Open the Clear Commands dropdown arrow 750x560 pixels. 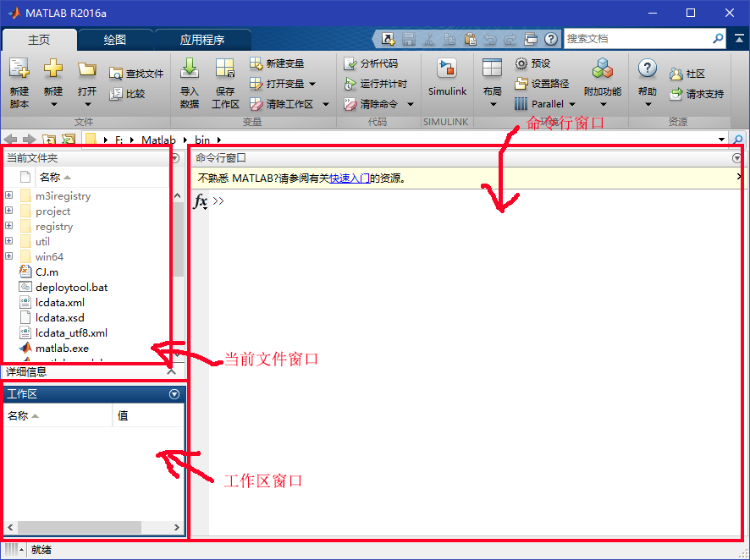click(410, 104)
